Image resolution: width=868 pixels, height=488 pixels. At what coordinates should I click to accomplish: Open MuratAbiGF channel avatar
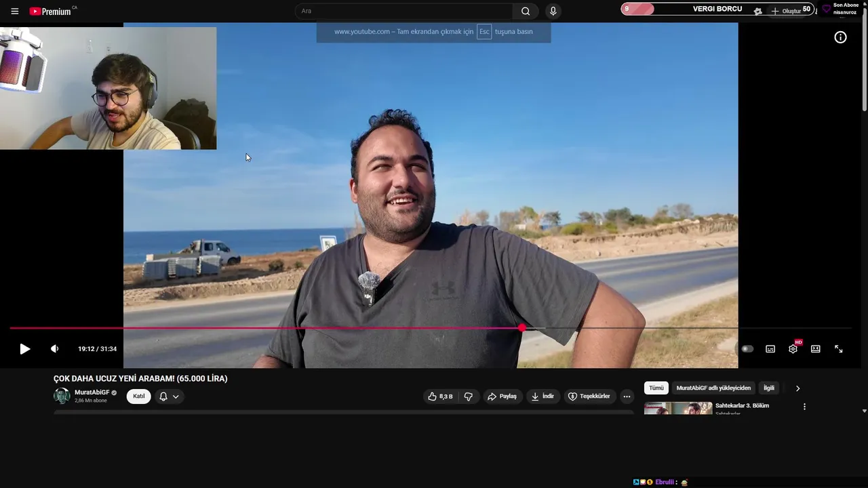click(62, 396)
